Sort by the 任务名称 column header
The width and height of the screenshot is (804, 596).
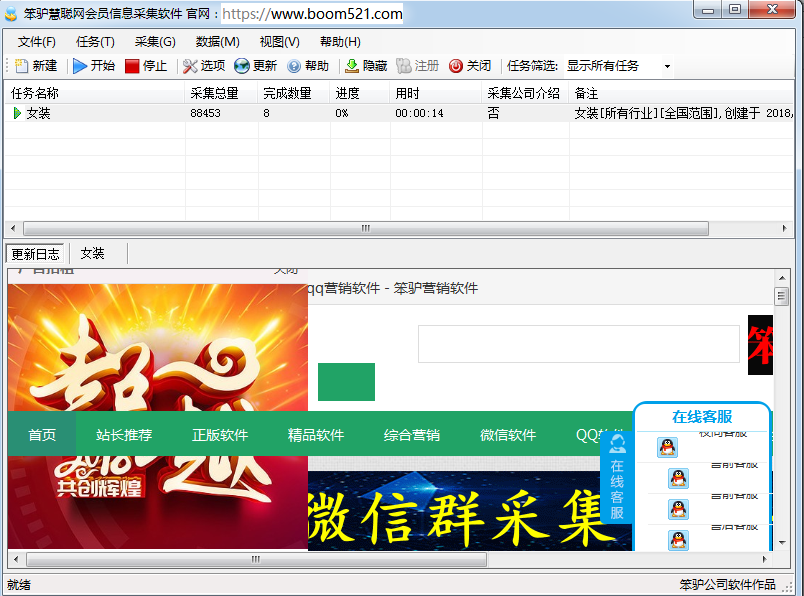click(x=95, y=93)
